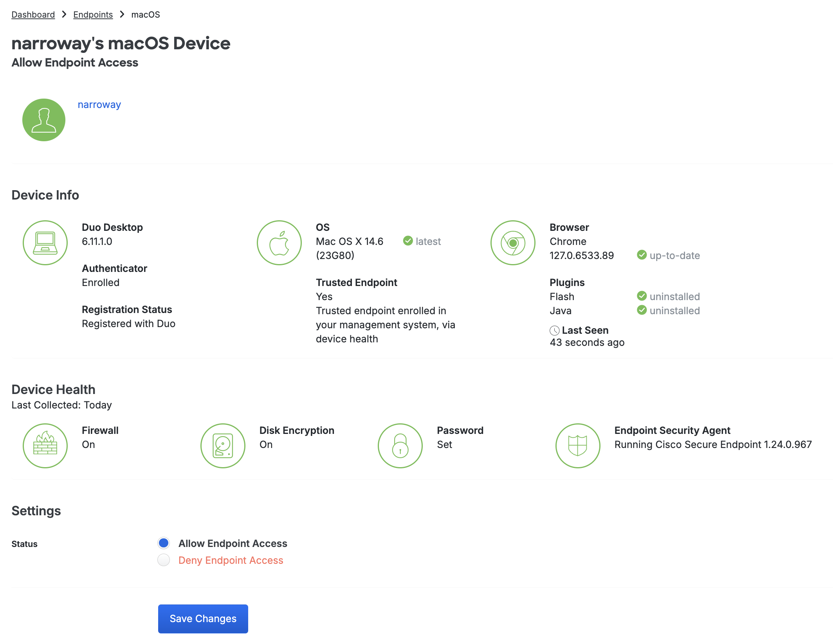Screen dimensions: 833x644
Task: Click the Trusted endpoint enrolled description text
Action: coord(386,325)
